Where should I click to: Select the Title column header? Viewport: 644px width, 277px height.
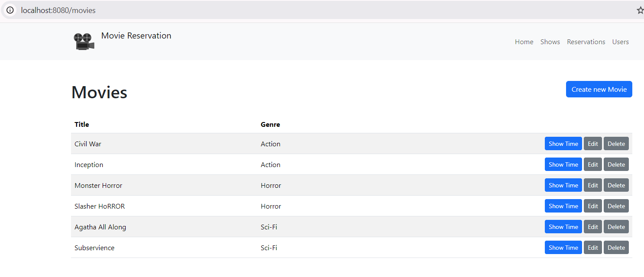click(82, 125)
